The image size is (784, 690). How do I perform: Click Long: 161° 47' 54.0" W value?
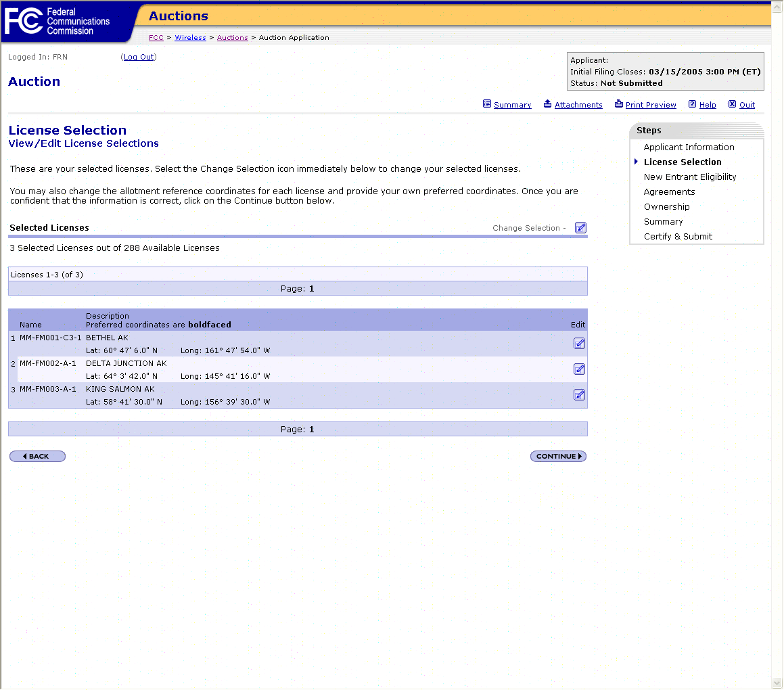click(x=225, y=351)
